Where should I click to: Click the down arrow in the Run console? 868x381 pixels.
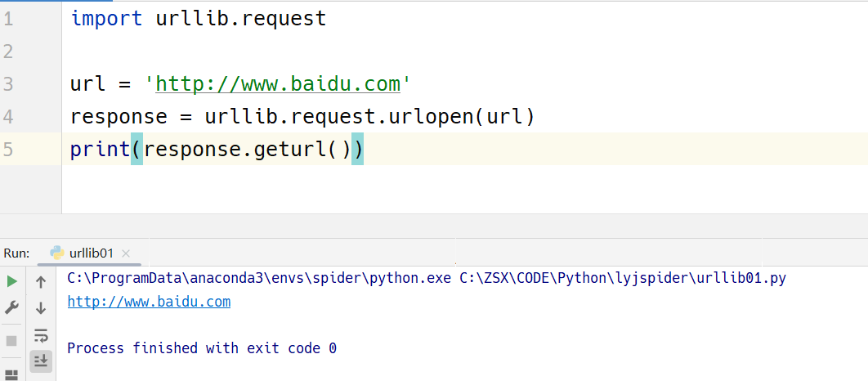41,308
